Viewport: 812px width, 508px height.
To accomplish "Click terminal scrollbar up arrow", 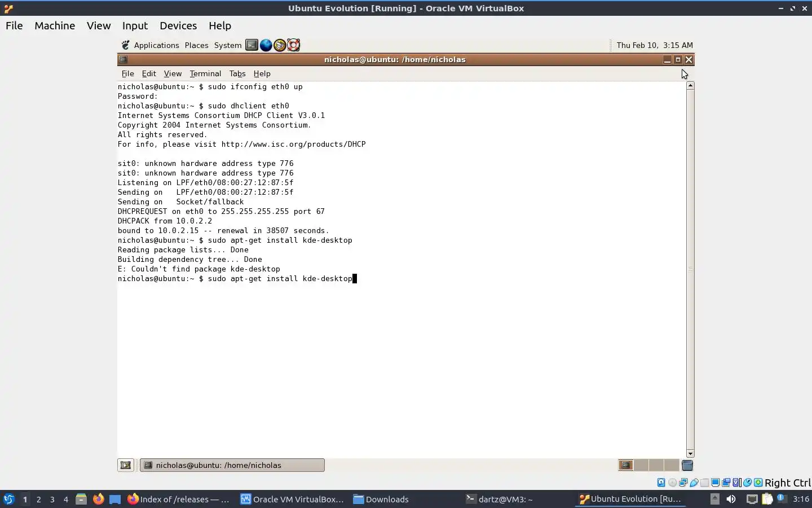I will pos(690,85).
